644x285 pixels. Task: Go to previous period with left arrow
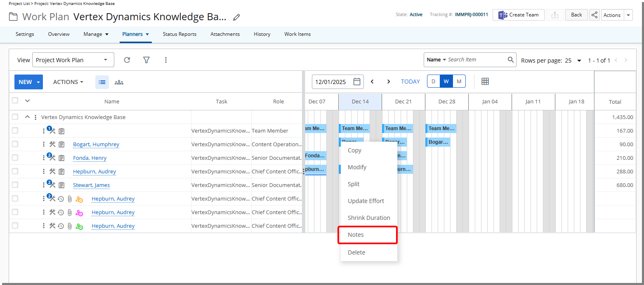(372, 82)
